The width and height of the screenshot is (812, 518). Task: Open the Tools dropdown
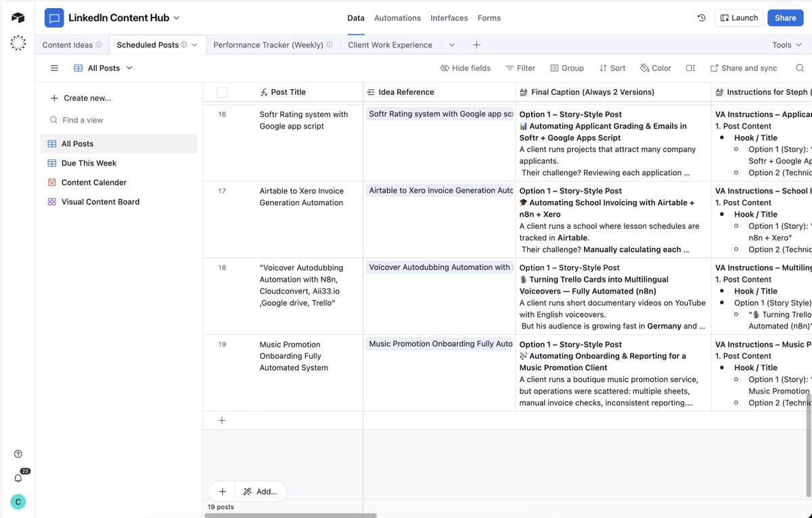tap(786, 45)
